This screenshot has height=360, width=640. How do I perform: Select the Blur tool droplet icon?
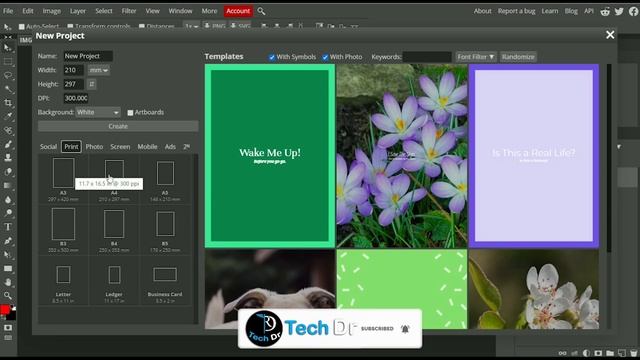pyautogui.click(x=8, y=200)
